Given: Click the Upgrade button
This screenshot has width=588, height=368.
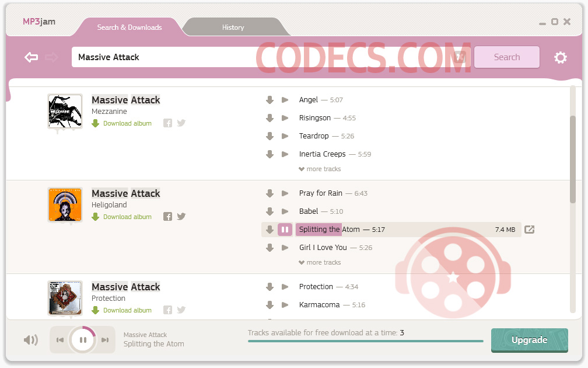Looking at the screenshot, I should tap(530, 340).
